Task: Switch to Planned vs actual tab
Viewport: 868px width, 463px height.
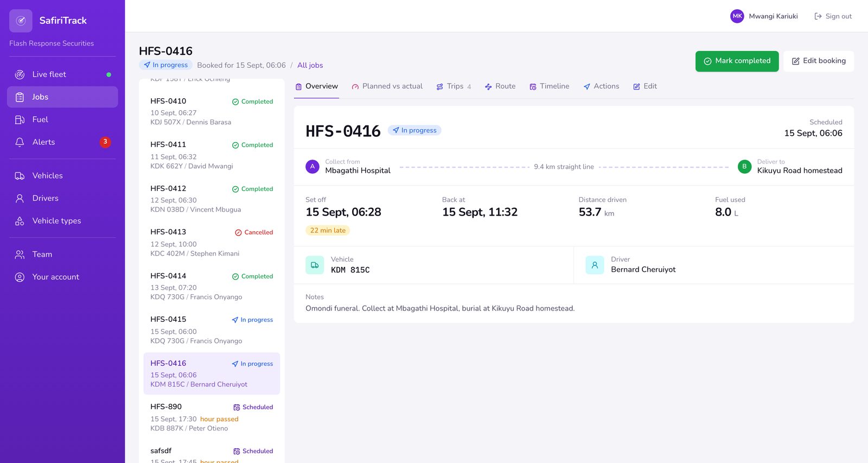Action: pyautogui.click(x=387, y=86)
